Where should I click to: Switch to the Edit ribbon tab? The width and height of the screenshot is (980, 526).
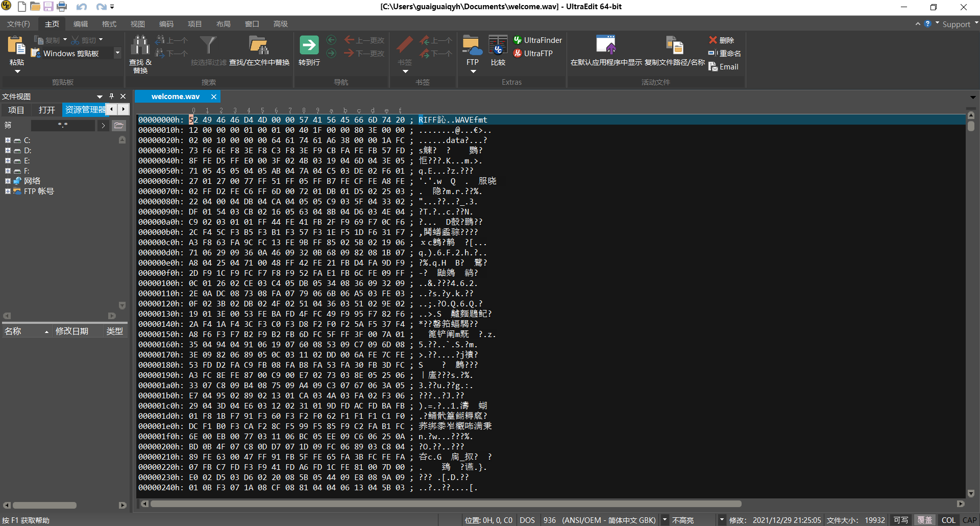point(80,24)
